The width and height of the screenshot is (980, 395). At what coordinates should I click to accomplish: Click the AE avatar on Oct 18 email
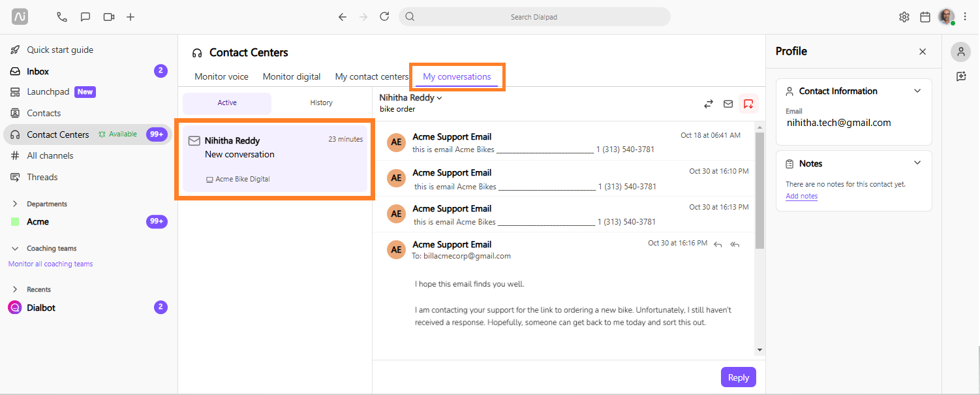click(x=396, y=142)
